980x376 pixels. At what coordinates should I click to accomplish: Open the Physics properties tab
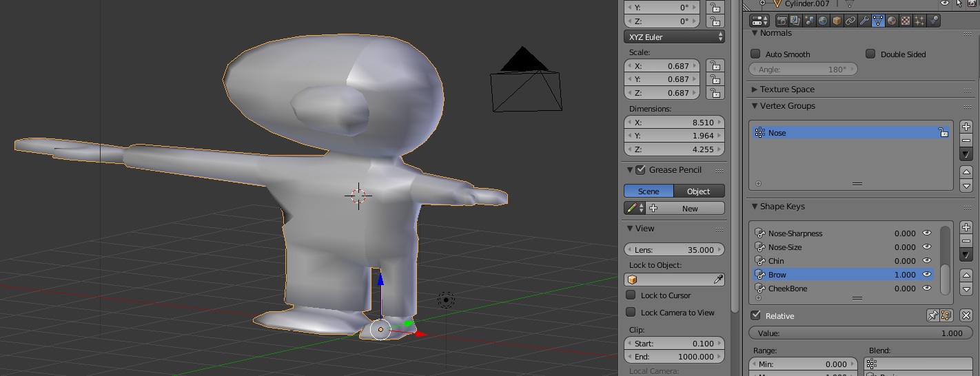(934, 21)
